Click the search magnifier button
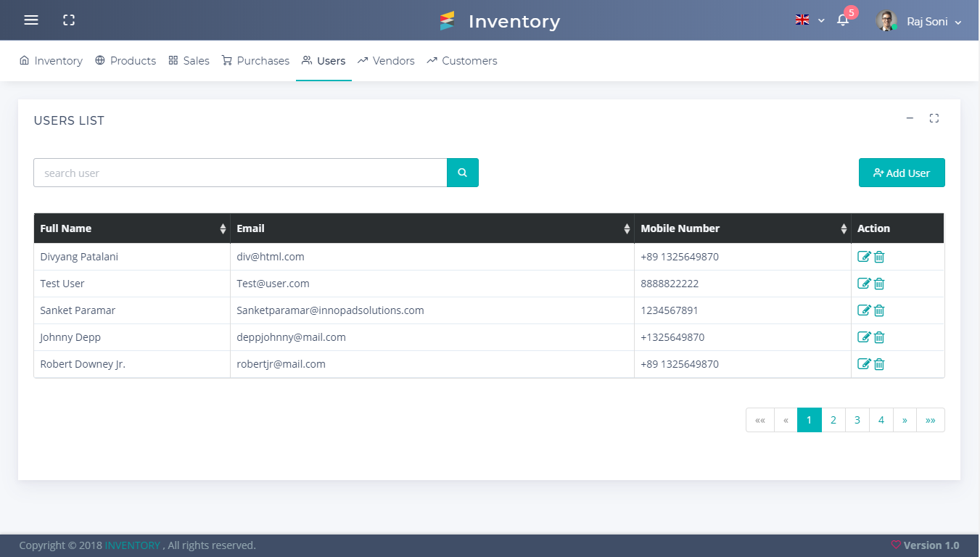 click(x=463, y=173)
